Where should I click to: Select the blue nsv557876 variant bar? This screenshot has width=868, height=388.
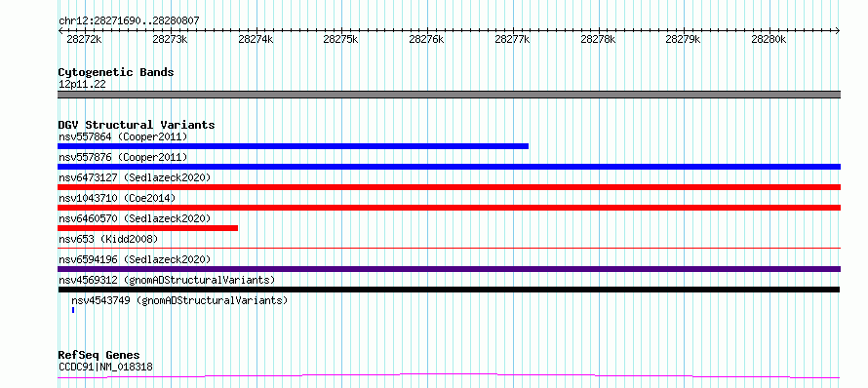click(x=449, y=167)
